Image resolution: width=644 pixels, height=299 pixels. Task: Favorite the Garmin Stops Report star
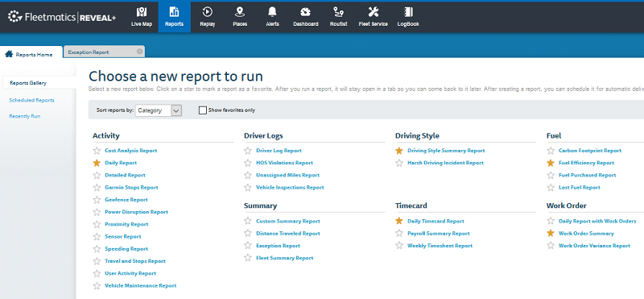click(97, 188)
